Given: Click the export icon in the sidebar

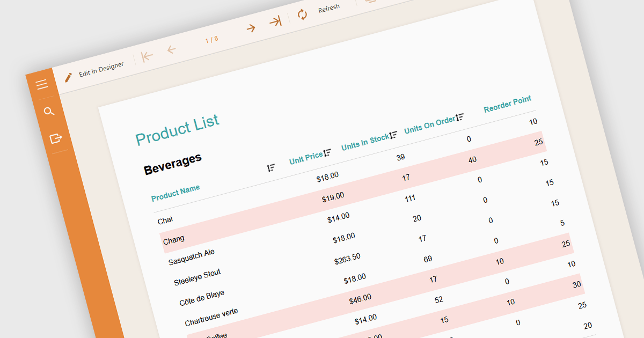Looking at the screenshot, I should [56, 139].
